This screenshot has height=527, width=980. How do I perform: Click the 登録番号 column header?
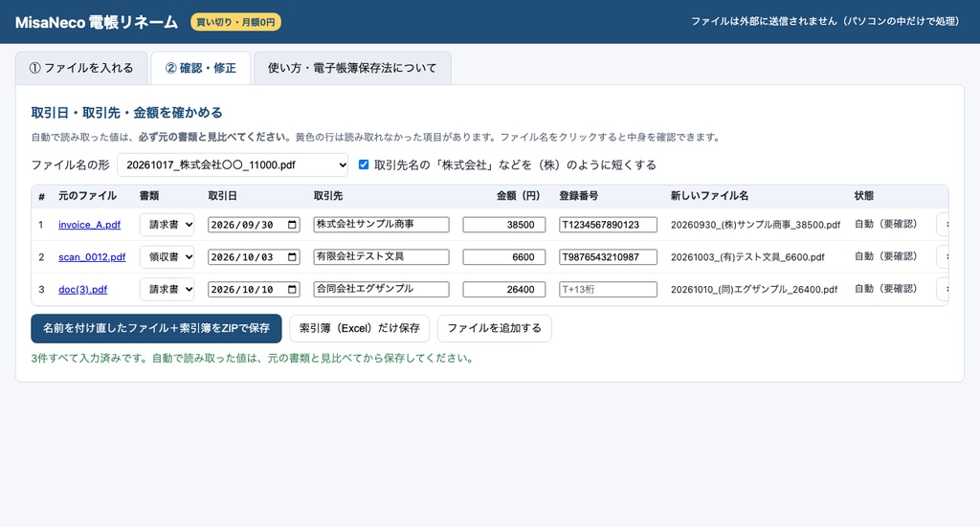tap(579, 196)
